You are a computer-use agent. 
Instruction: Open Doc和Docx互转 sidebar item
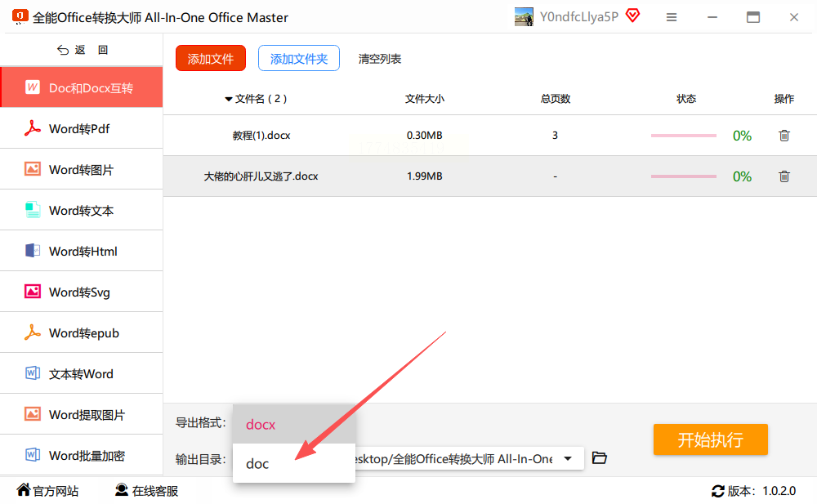pyautogui.click(x=82, y=87)
